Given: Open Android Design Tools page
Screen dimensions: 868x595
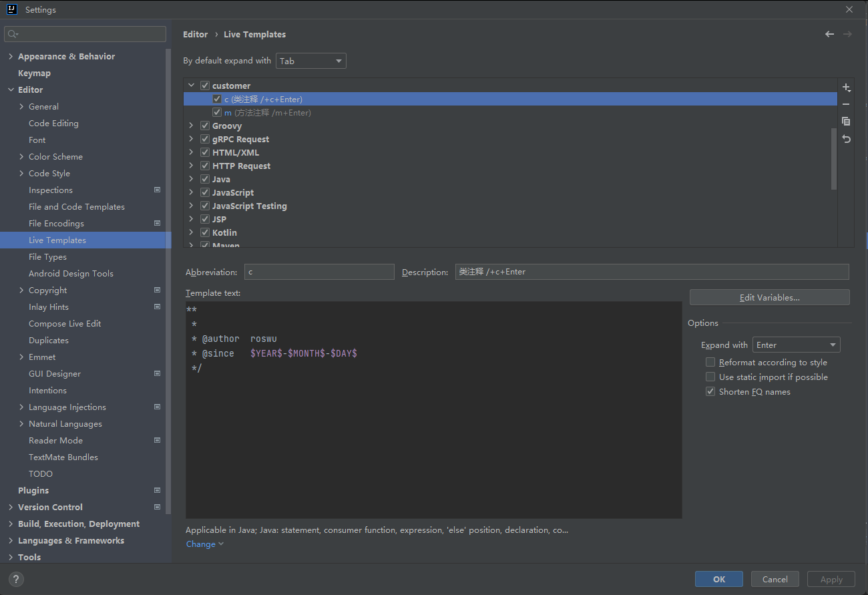Looking at the screenshot, I should (71, 273).
